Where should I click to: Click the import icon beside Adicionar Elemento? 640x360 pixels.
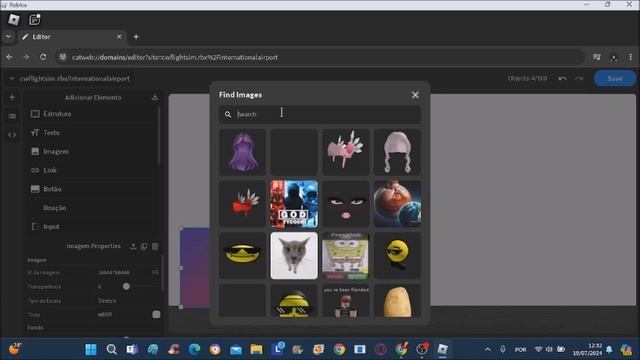pyautogui.click(x=155, y=97)
